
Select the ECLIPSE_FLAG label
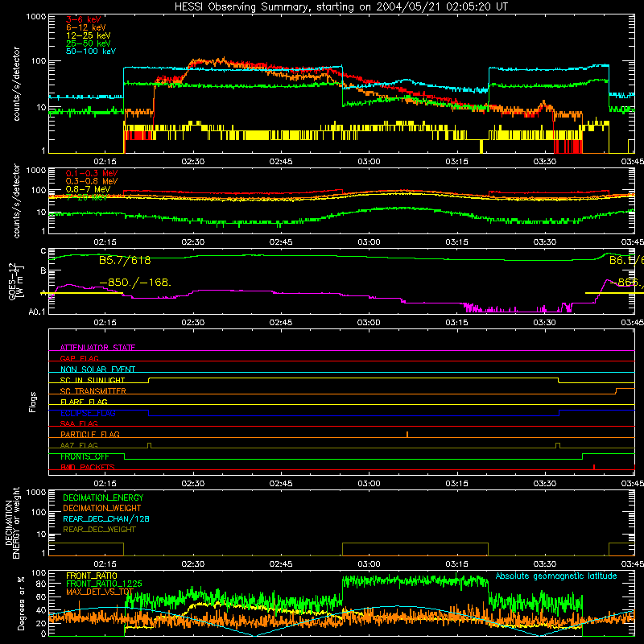88,413
